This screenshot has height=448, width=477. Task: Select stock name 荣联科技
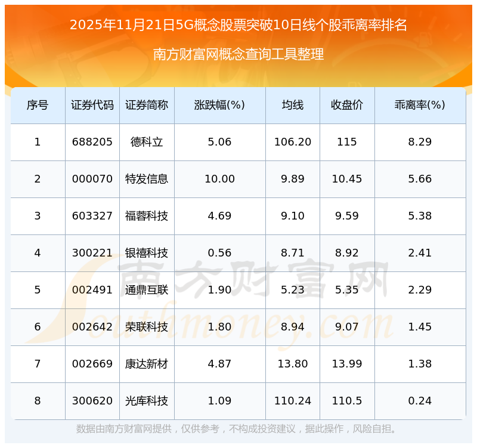(x=147, y=327)
